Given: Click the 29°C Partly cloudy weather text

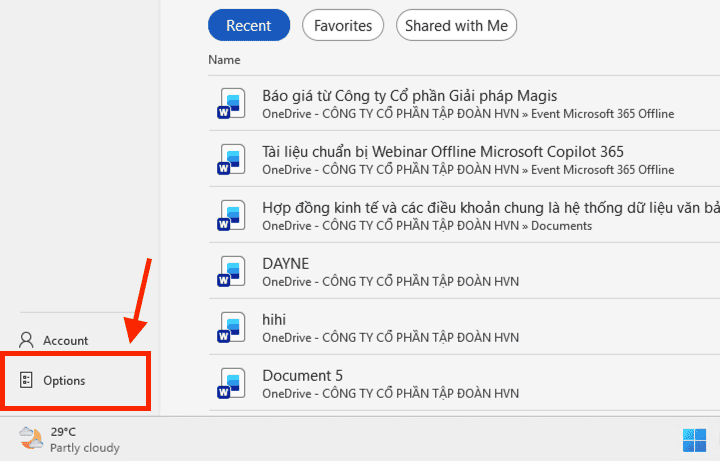Looking at the screenshot, I should pyautogui.click(x=84, y=439).
